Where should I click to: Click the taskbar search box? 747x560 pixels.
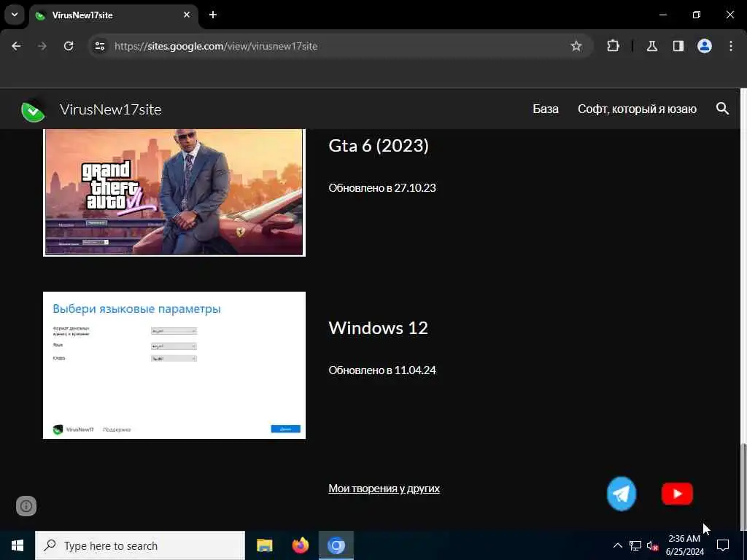(140, 545)
